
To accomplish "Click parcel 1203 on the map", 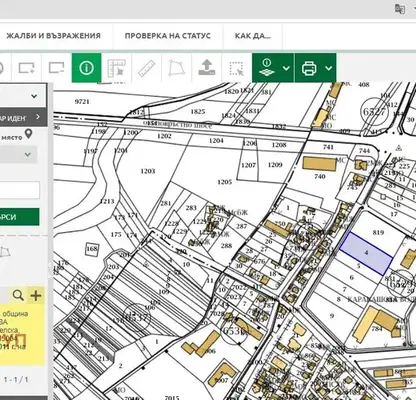I will point(148,171).
